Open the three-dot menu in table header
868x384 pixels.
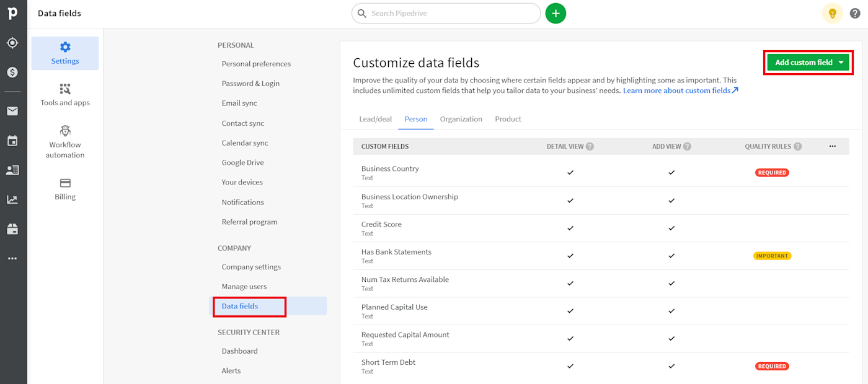832,147
